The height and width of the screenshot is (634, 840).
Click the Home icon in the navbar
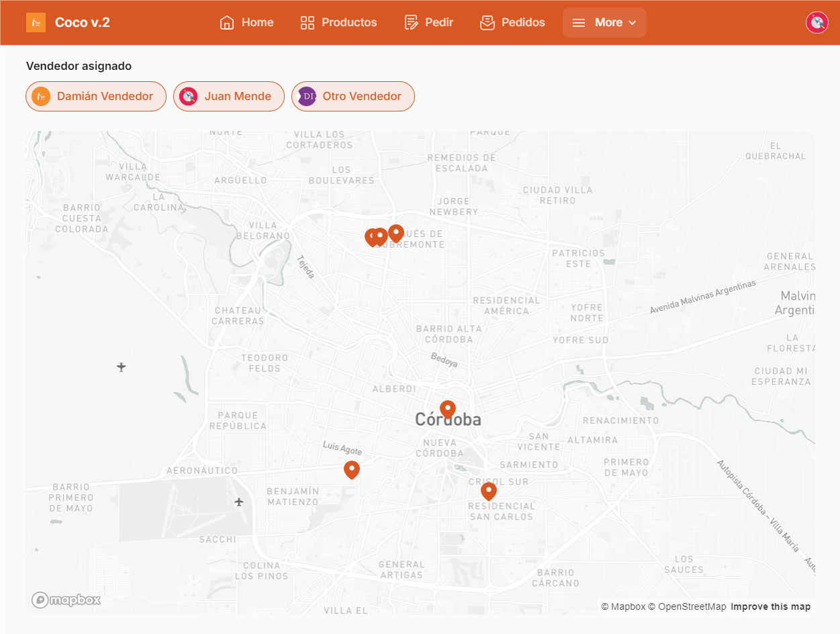point(226,22)
